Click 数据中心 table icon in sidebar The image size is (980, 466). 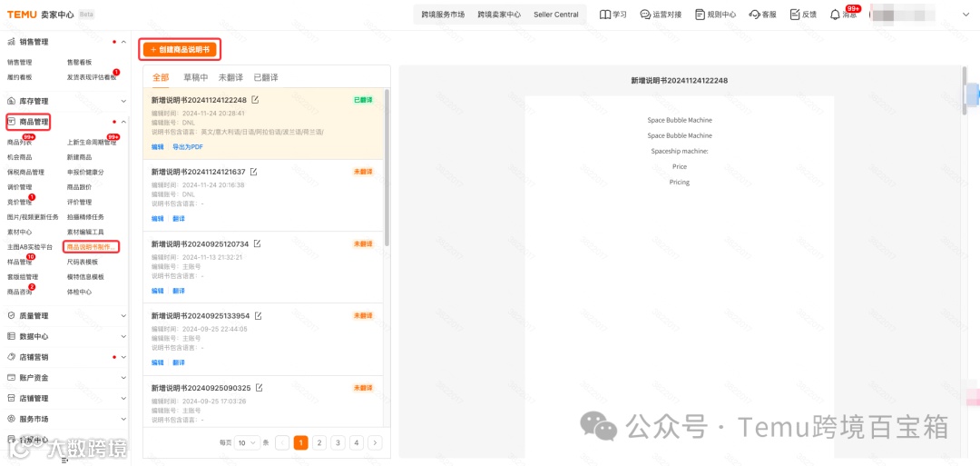[11, 336]
